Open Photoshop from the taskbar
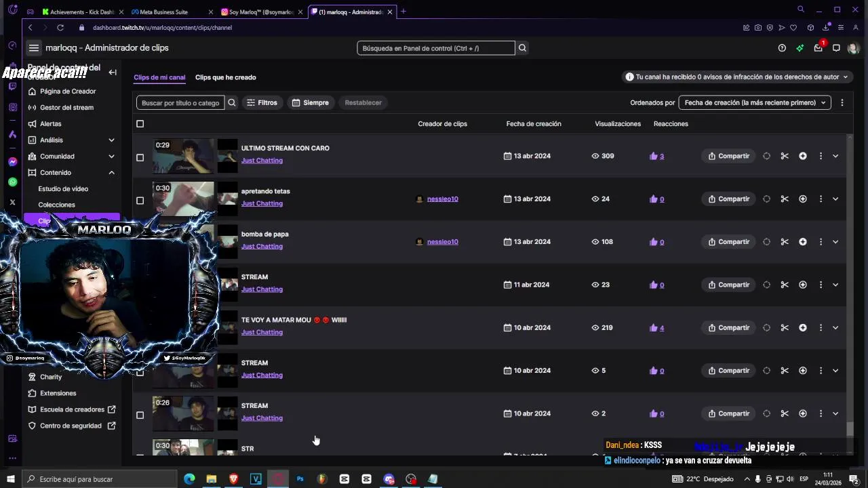868x488 pixels. (x=300, y=479)
